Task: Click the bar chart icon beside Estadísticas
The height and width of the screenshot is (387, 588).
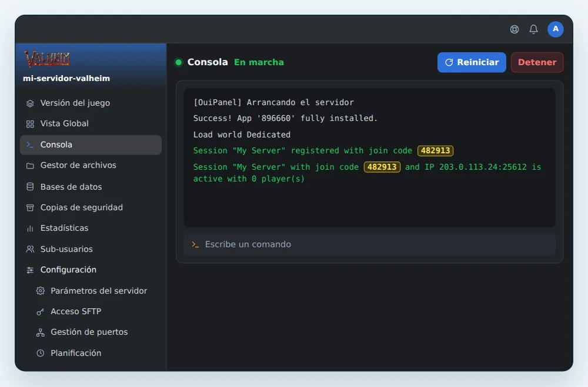Action: tap(30, 228)
